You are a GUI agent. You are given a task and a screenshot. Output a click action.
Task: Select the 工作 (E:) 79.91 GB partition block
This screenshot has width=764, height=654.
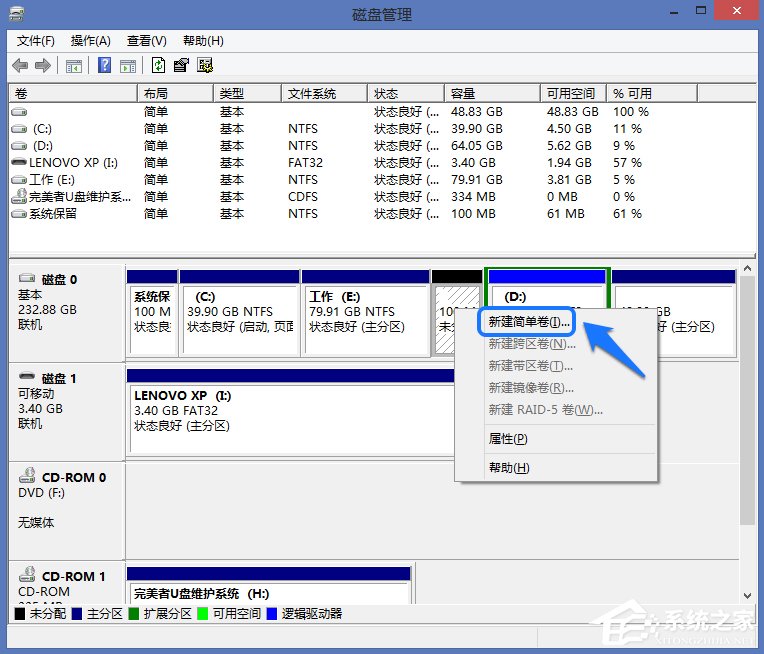(365, 313)
